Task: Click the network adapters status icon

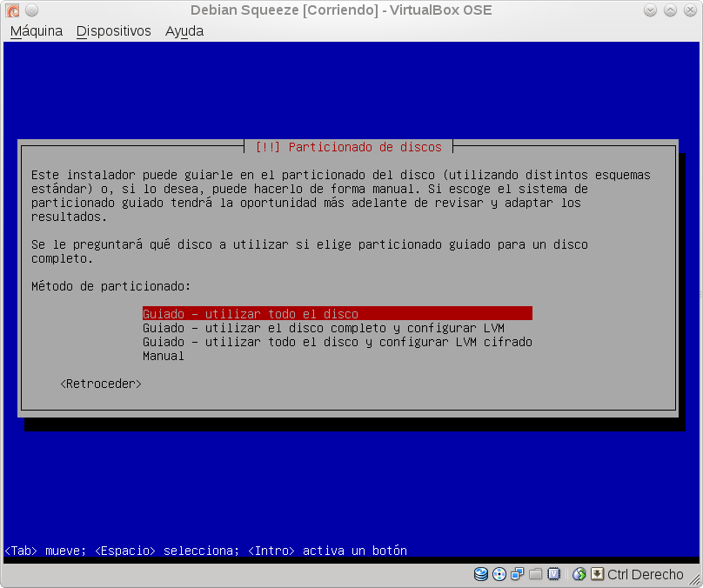Action: pos(518,574)
